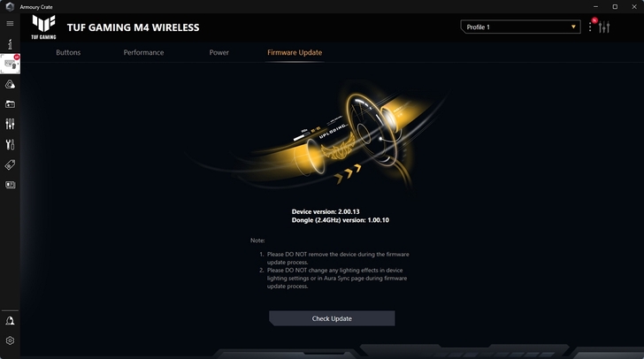Open the Featured deals tag icon

(x=10, y=164)
